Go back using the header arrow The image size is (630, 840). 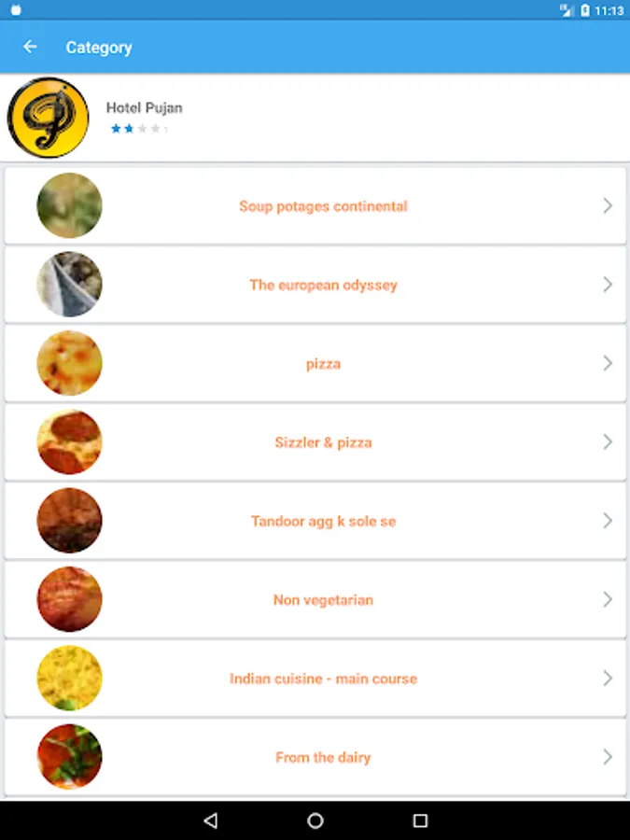(30, 47)
